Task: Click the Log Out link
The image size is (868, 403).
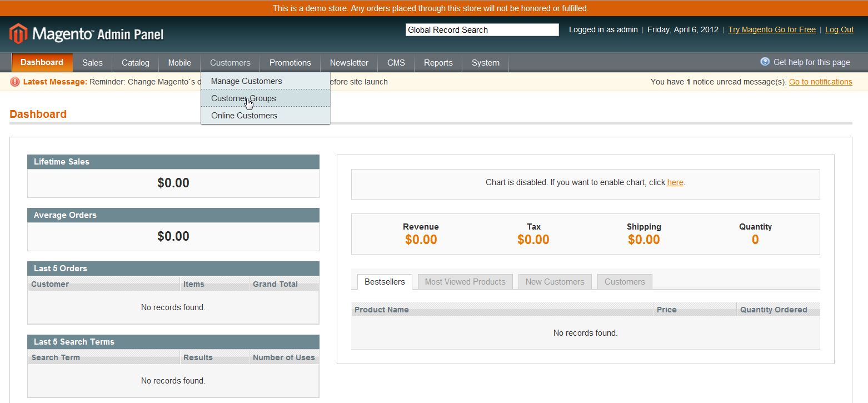Action: tap(839, 30)
